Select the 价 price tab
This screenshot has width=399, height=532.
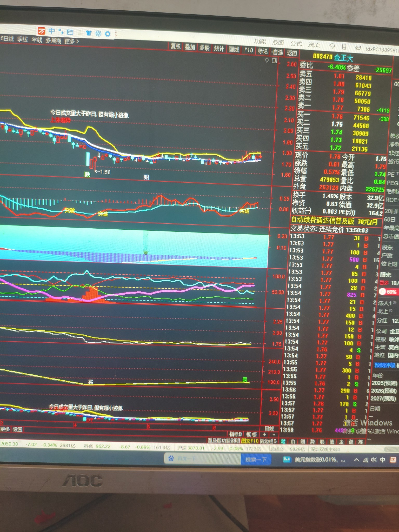(x=293, y=441)
